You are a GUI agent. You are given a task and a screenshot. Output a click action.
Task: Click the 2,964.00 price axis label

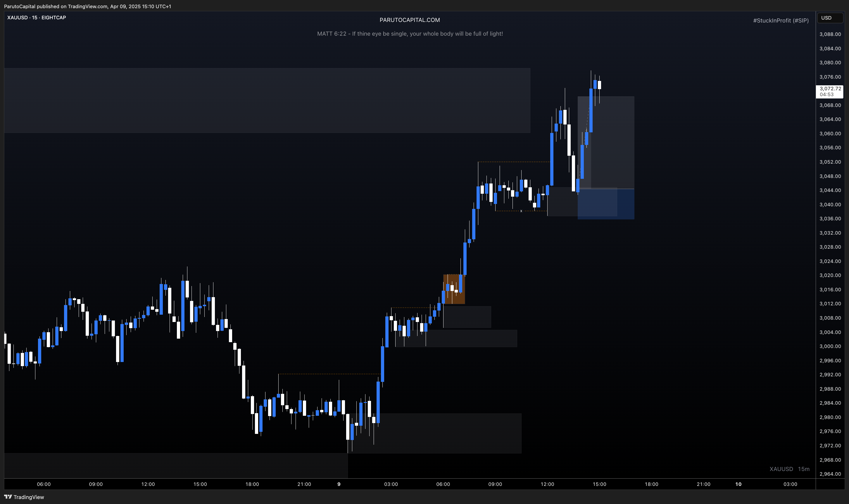pyautogui.click(x=830, y=474)
